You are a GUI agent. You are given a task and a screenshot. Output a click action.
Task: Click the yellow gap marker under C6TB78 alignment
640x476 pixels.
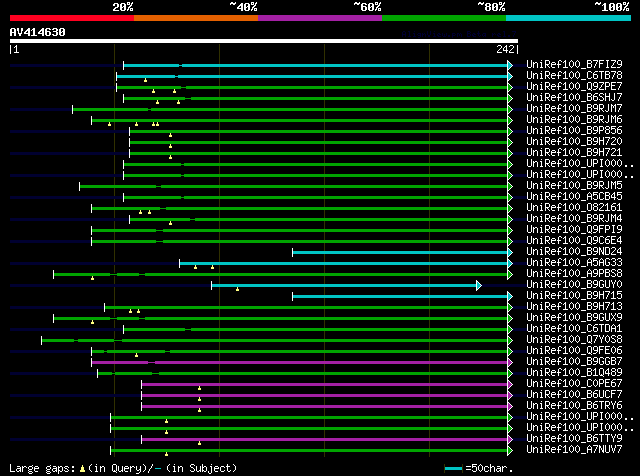145,80
